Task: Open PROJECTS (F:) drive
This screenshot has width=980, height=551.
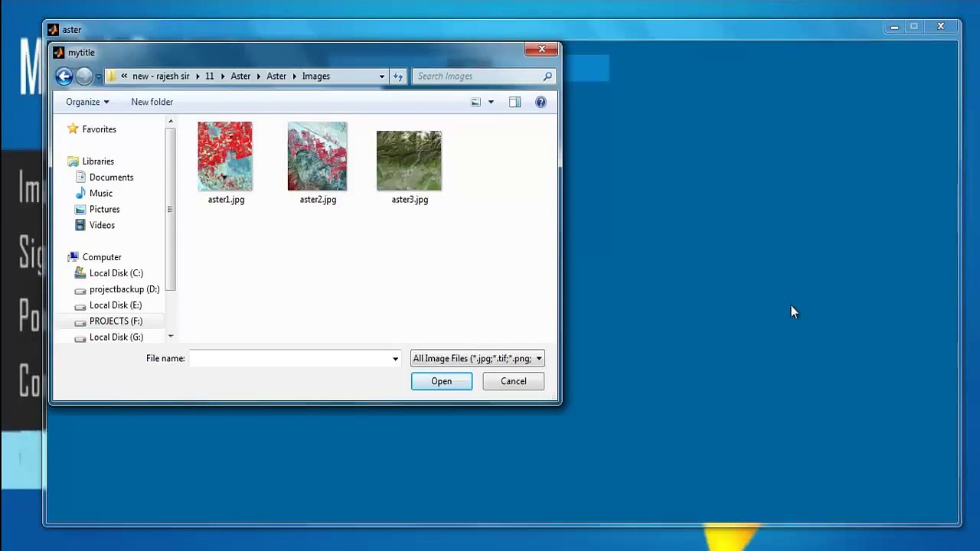Action: 116,321
